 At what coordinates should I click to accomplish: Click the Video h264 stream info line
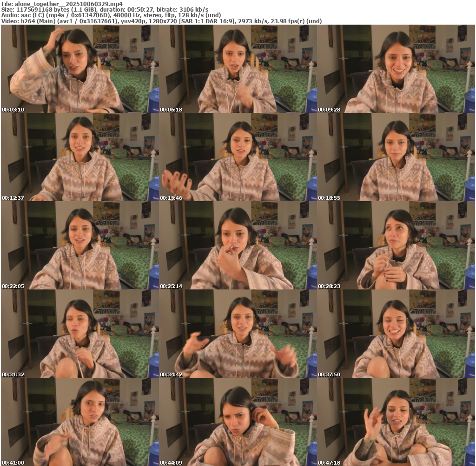tap(161, 21)
